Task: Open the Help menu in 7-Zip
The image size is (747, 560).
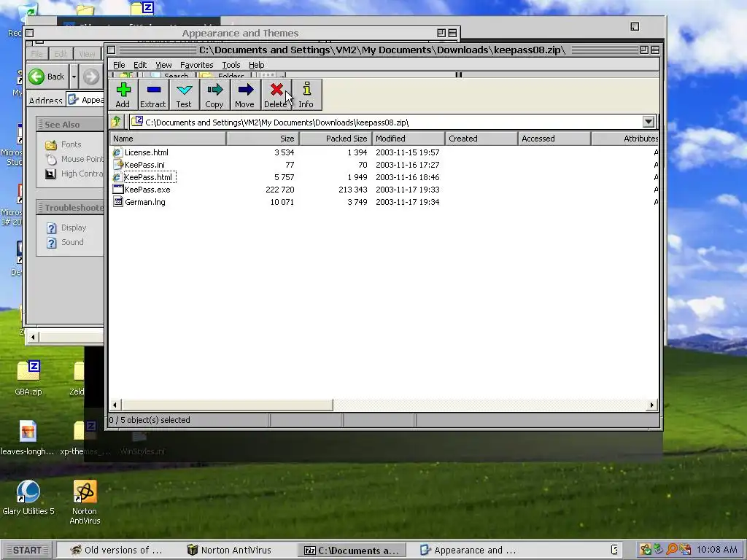Action: coord(256,65)
